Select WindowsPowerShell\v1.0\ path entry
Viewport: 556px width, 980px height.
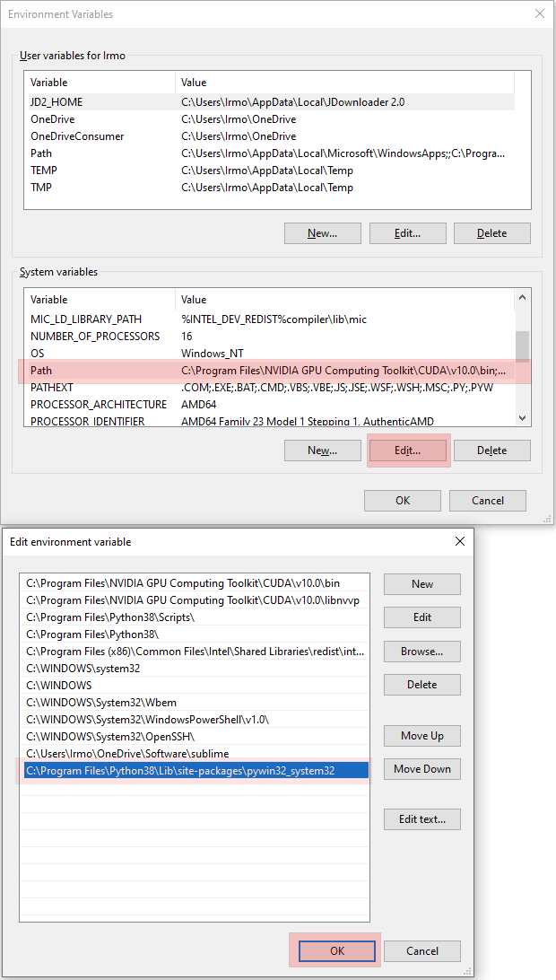[x=195, y=720]
